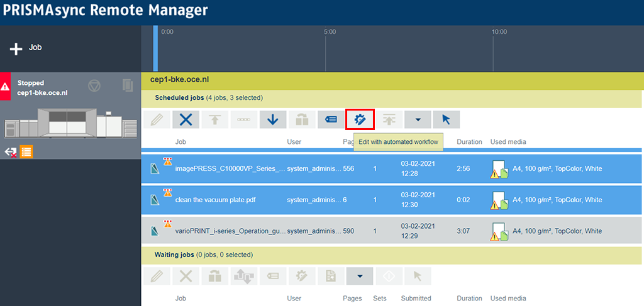The image size is (644, 306).
Task: Select the varioPRINT_i-series_Operation_gu job row
Action: point(391,231)
